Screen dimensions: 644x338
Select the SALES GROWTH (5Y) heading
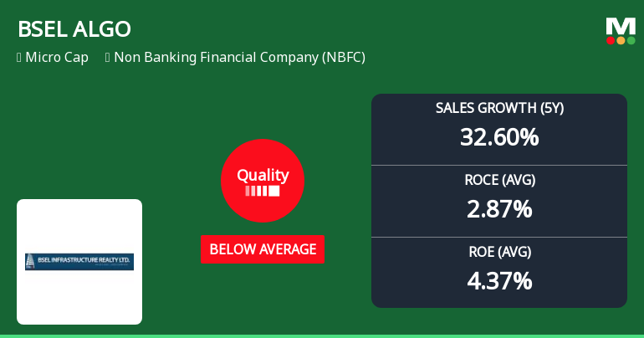(499, 108)
